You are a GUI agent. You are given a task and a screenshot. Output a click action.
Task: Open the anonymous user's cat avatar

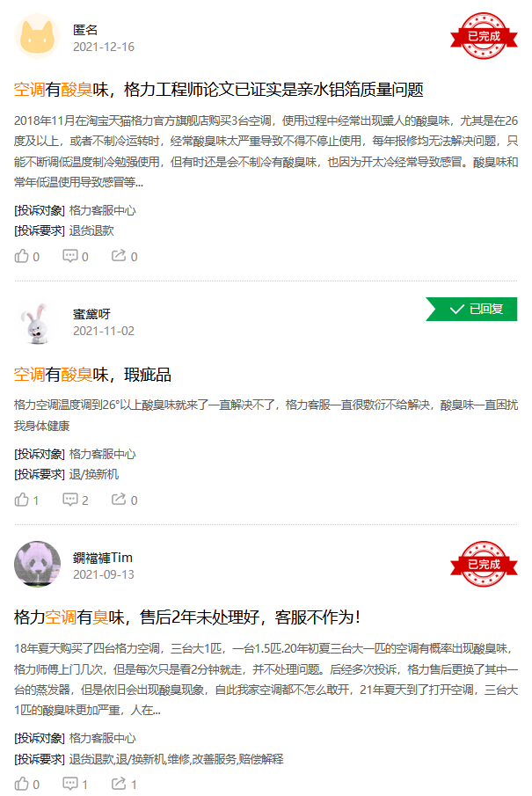coord(37,37)
